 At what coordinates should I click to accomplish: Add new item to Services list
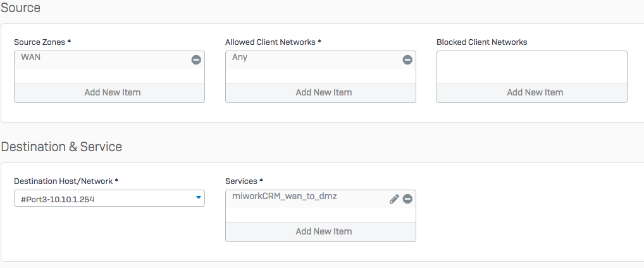tap(320, 231)
